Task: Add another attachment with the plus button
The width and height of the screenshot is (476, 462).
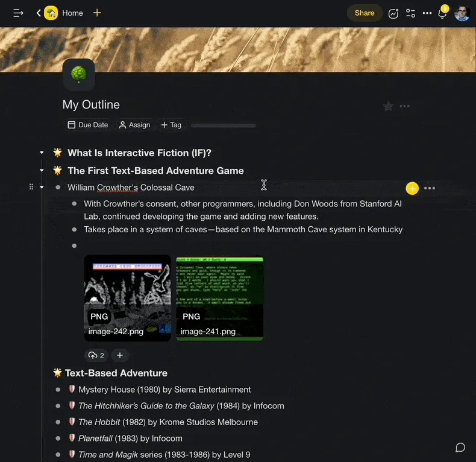Action: tap(120, 355)
